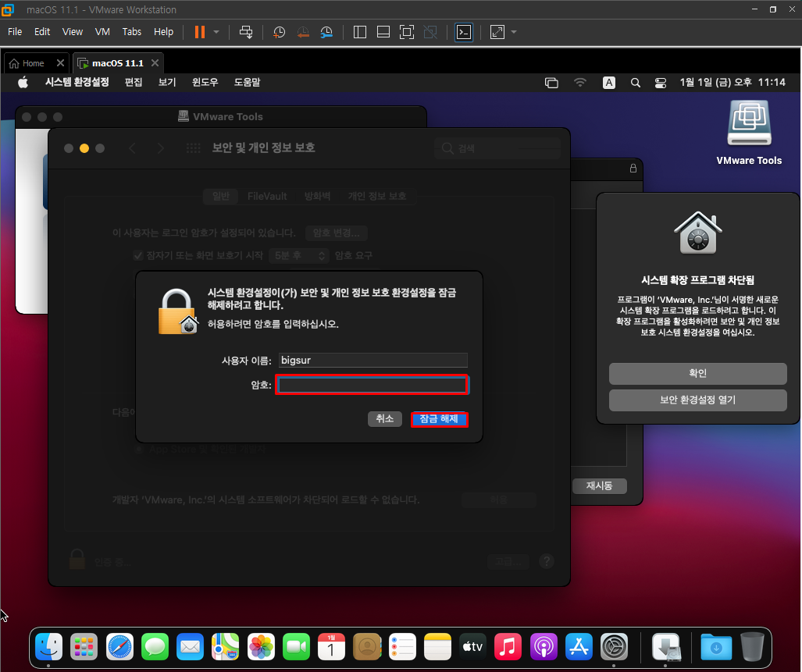Screen dimensions: 802x672
Task: Open the 도움말 menu
Action: pyautogui.click(x=247, y=82)
